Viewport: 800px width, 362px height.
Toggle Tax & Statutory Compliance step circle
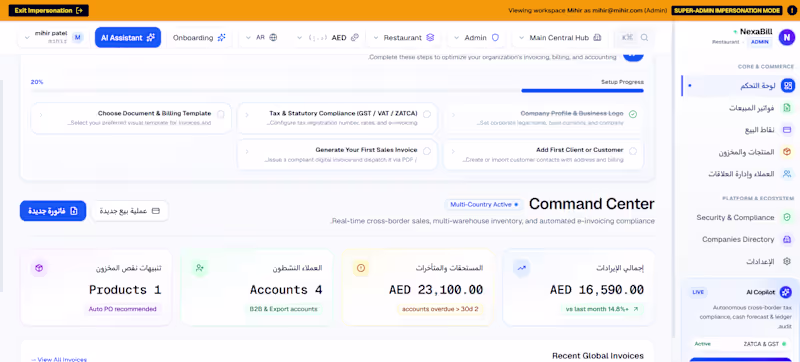coord(427,114)
